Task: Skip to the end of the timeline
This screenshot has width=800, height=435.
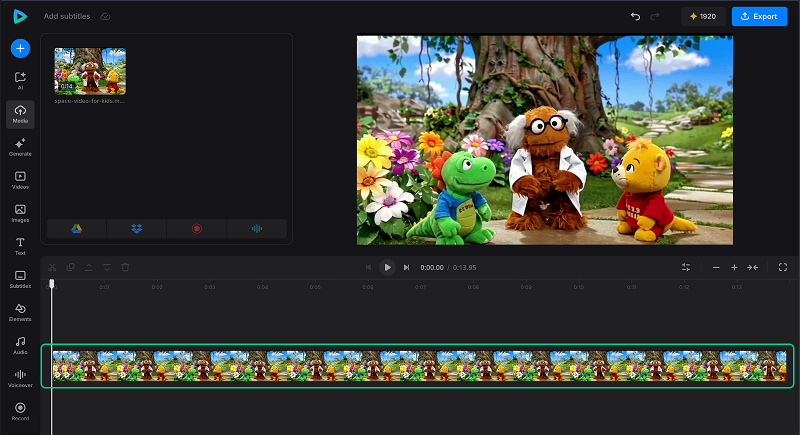Action: click(406, 267)
